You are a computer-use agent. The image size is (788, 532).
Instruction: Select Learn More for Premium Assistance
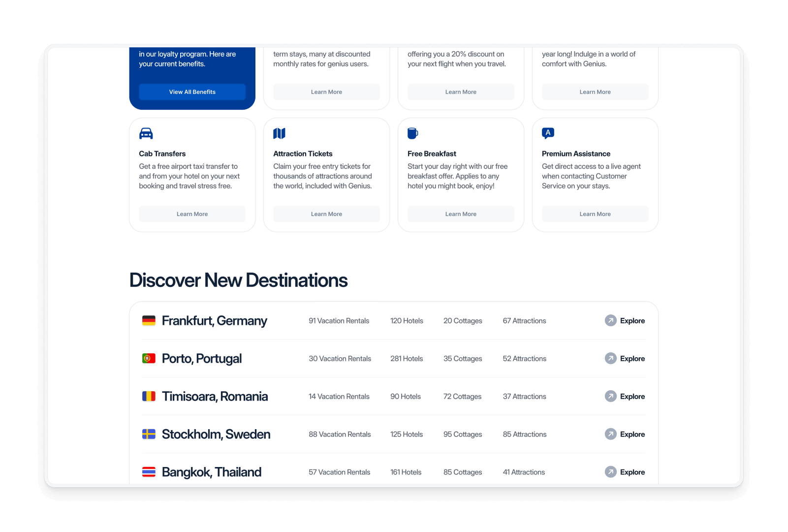click(x=595, y=214)
